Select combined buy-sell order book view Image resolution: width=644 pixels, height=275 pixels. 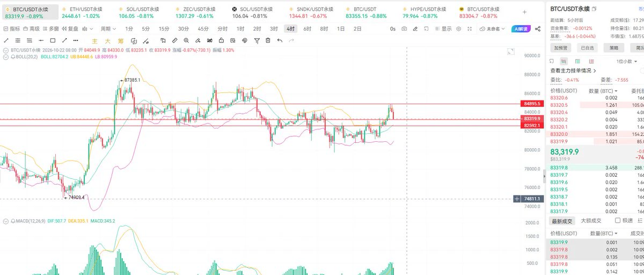[x=563, y=61]
